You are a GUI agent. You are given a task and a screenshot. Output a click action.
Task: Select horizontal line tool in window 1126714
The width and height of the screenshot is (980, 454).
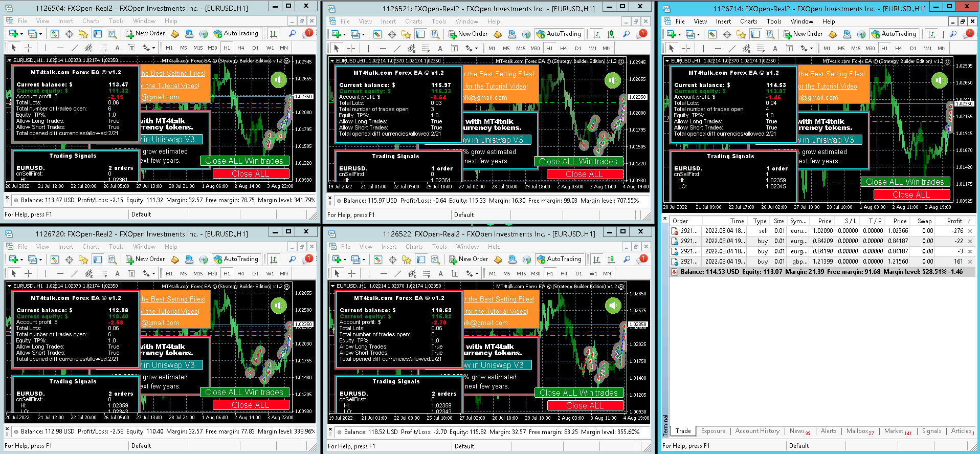click(x=718, y=48)
